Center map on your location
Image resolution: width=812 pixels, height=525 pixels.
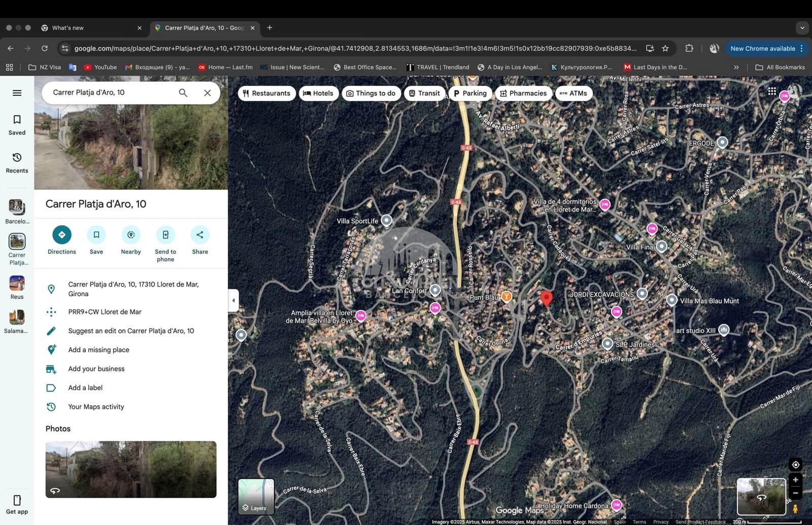795,465
